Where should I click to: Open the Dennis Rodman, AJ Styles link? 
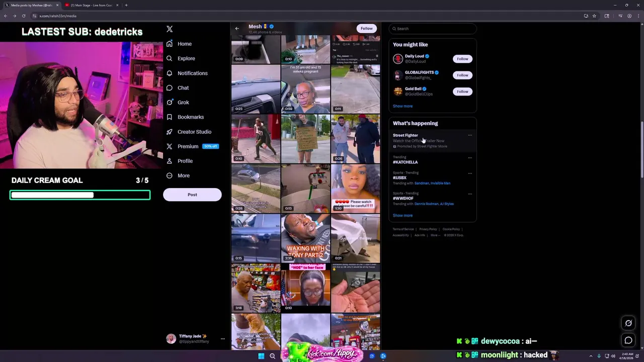[433, 204]
